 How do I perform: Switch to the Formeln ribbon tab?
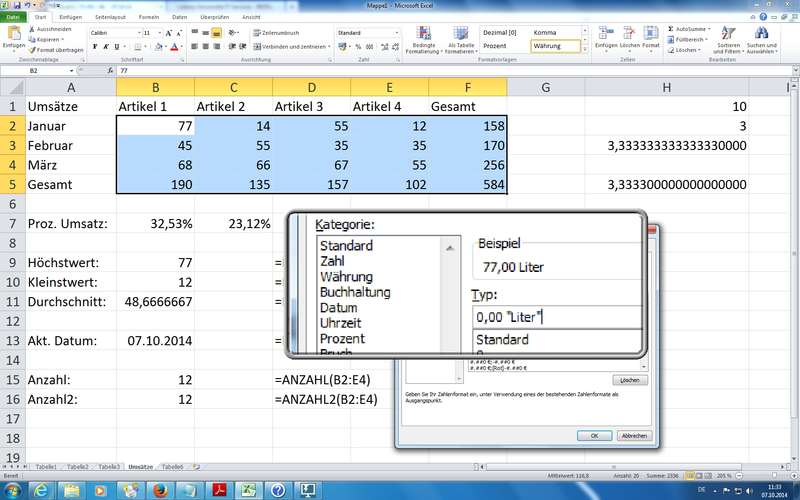coord(148,17)
